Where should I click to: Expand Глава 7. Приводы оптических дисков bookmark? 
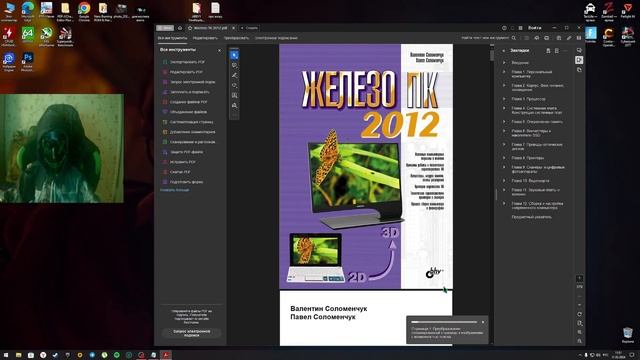(x=504, y=144)
